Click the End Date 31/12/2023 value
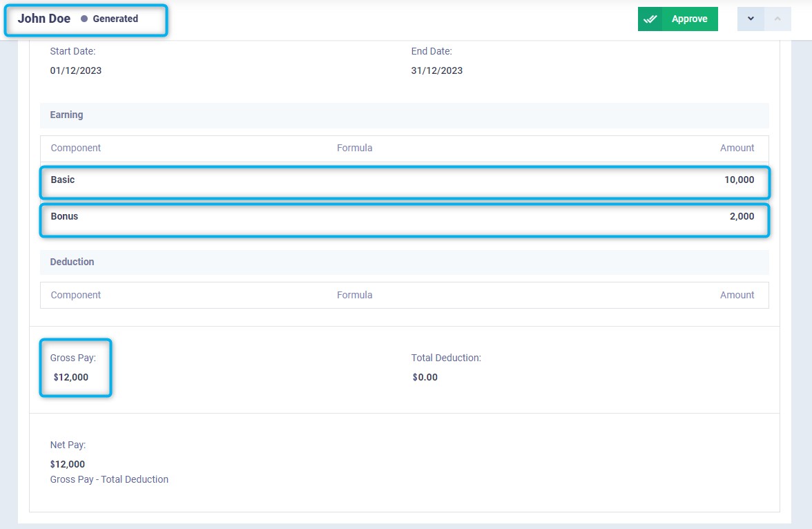The width and height of the screenshot is (812, 529). pyautogui.click(x=436, y=70)
